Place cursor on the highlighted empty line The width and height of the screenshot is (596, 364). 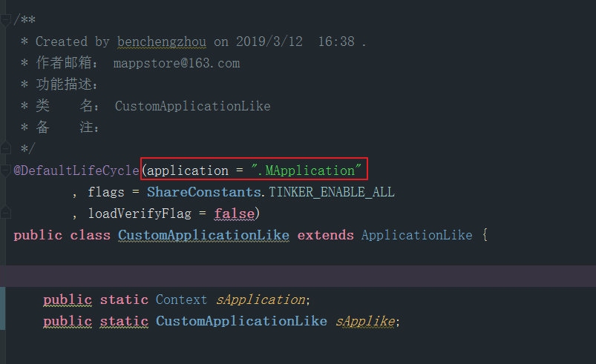point(297,276)
